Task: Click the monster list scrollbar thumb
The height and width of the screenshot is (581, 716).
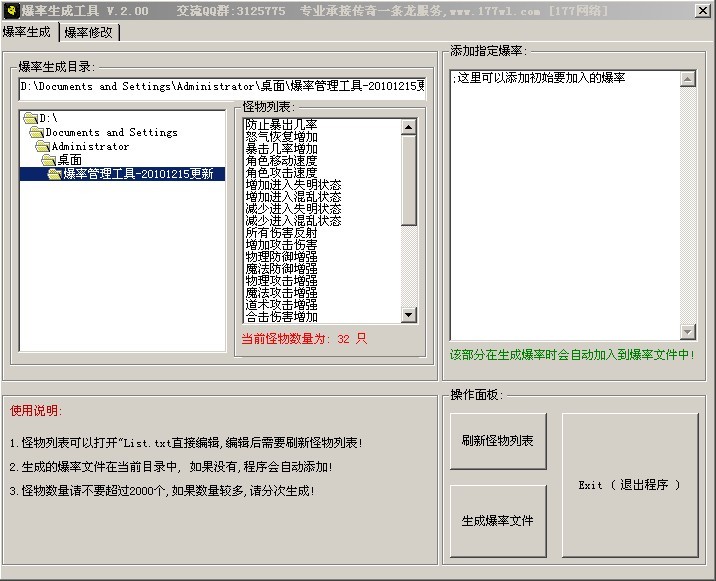Action: click(x=408, y=180)
